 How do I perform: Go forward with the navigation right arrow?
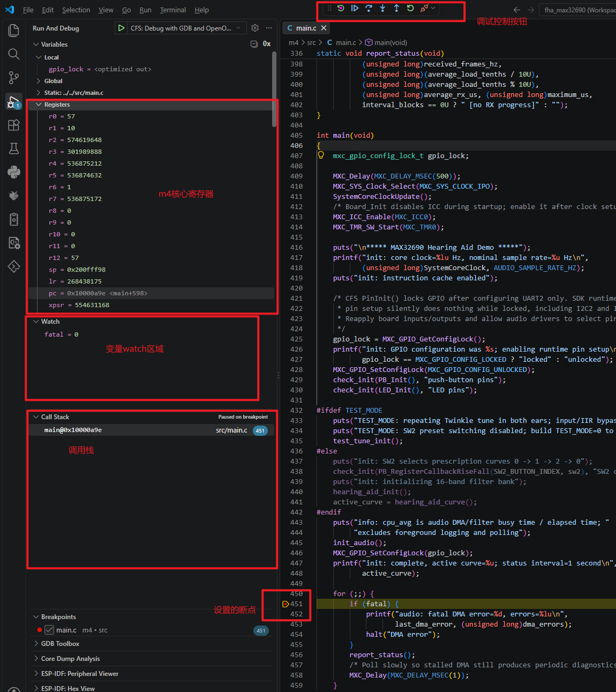(x=530, y=10)
